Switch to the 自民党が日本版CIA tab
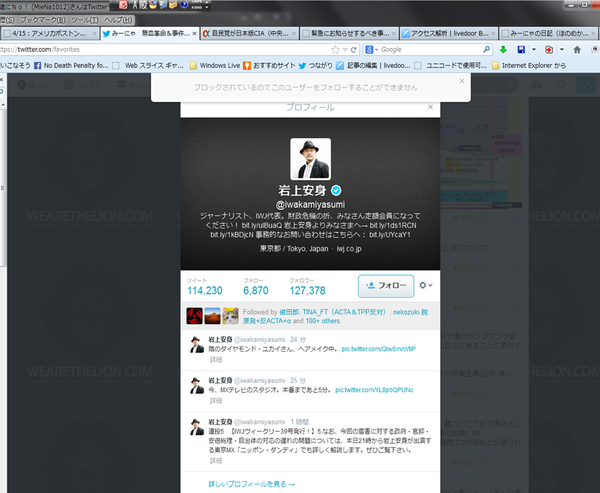The height and width of the screenshot is (493, 600). click(249, 34)
